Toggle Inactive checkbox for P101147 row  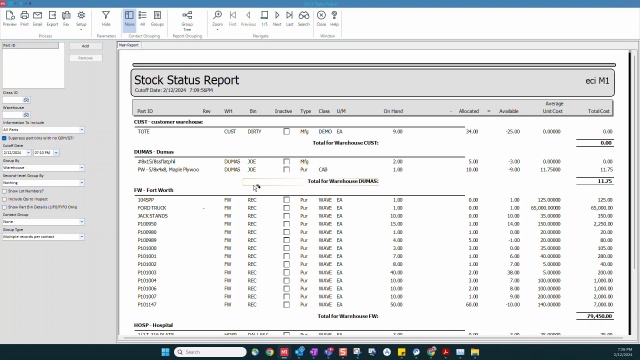click(287, 304)
